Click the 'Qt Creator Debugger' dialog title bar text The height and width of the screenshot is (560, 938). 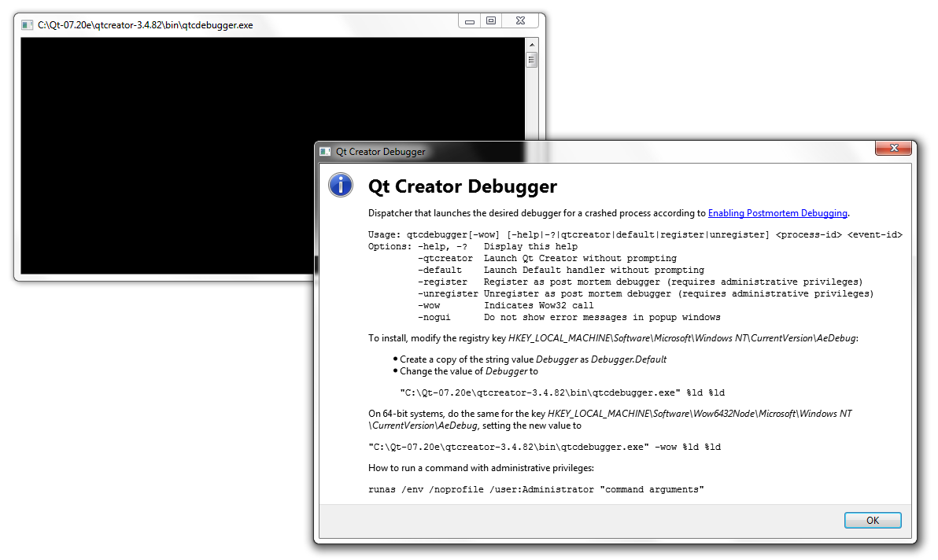point(380,152)
